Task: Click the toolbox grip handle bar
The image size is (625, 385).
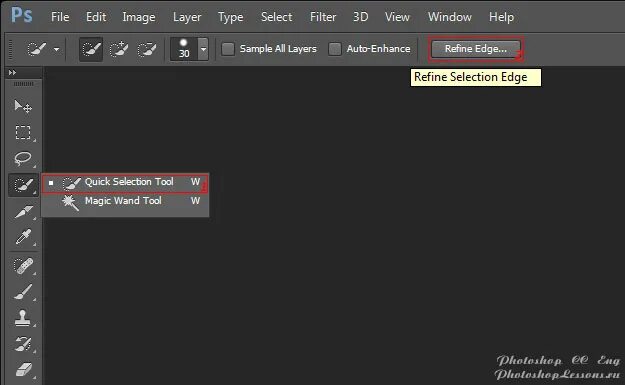Action: click(x=24, y=84)
